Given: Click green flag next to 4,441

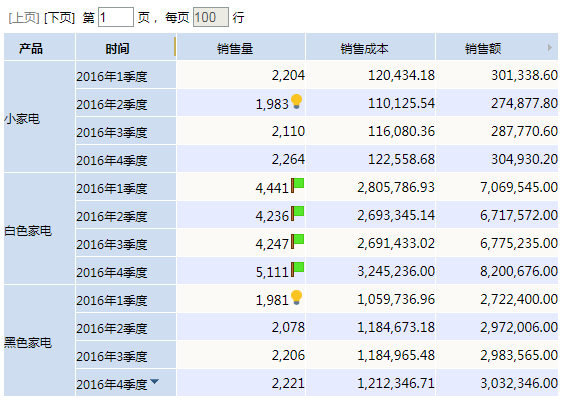Looking at the screenshot, I should point(298,185).
